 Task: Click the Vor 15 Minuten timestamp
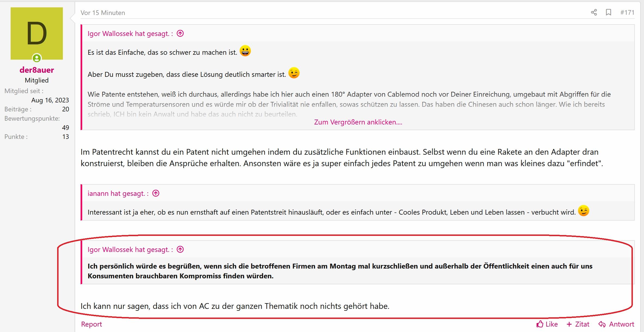click(103, 13)
